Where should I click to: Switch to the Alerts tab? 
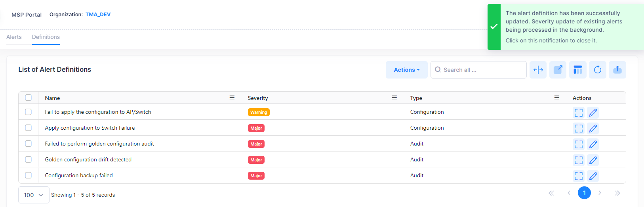(14, 37)
